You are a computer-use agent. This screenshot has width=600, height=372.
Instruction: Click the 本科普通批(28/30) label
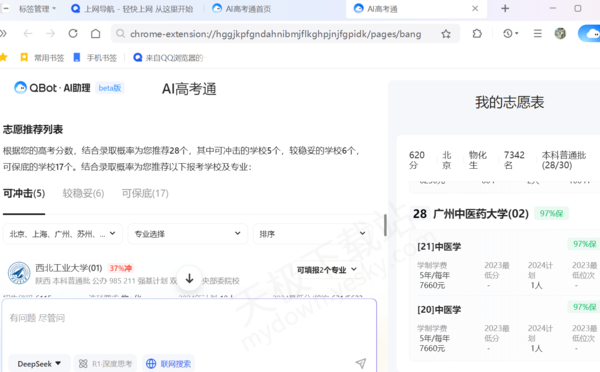pyautogui.click(x=564, y=160)
